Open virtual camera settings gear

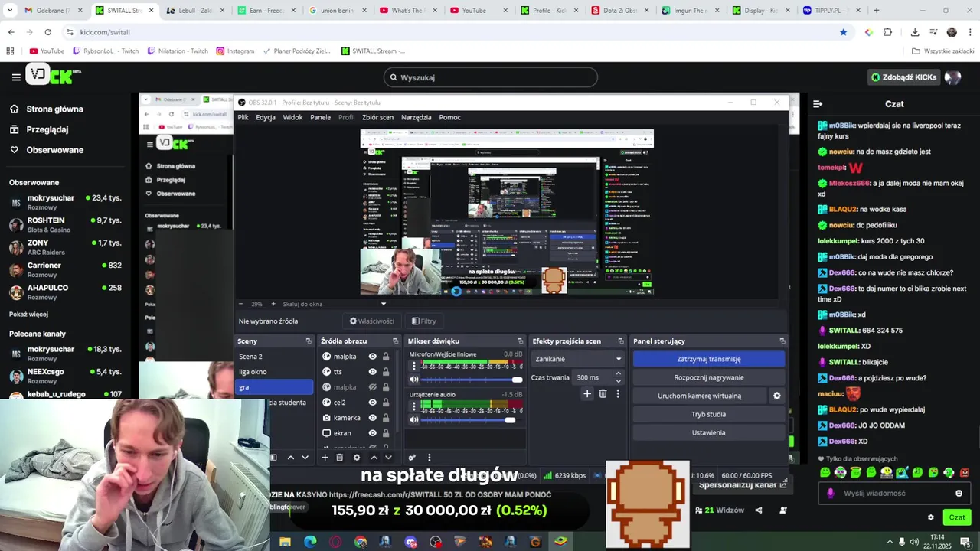click(x=776, y=396)
